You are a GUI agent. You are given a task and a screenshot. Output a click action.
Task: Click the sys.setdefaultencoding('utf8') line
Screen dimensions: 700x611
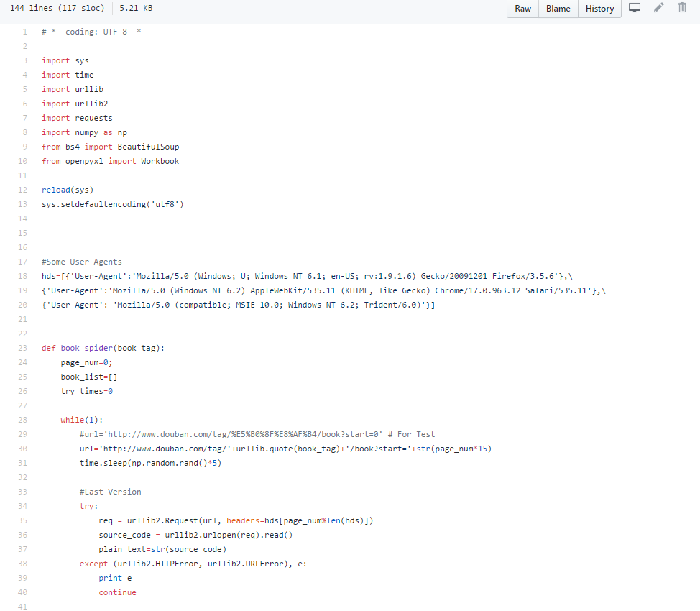(113, 204)
